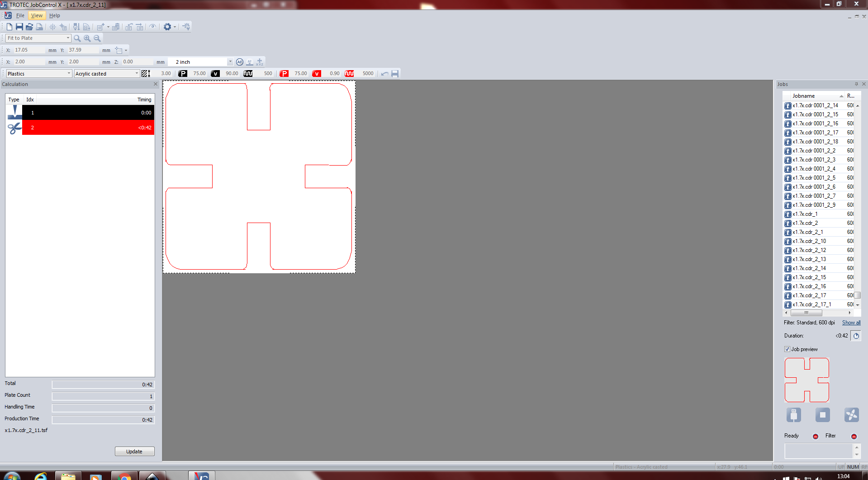The width and height of the screenshot is (868, 480).
Task: Click the duration clock update icon
Action: coord(856,336)
